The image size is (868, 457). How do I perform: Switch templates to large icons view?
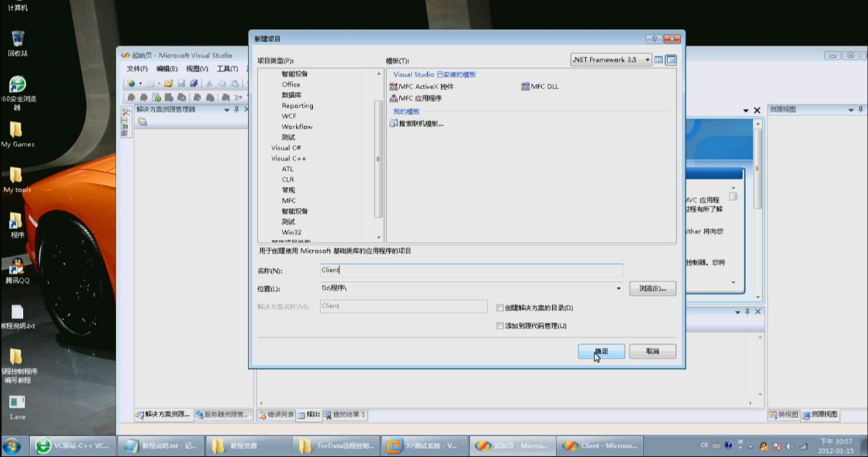(658, 60)
